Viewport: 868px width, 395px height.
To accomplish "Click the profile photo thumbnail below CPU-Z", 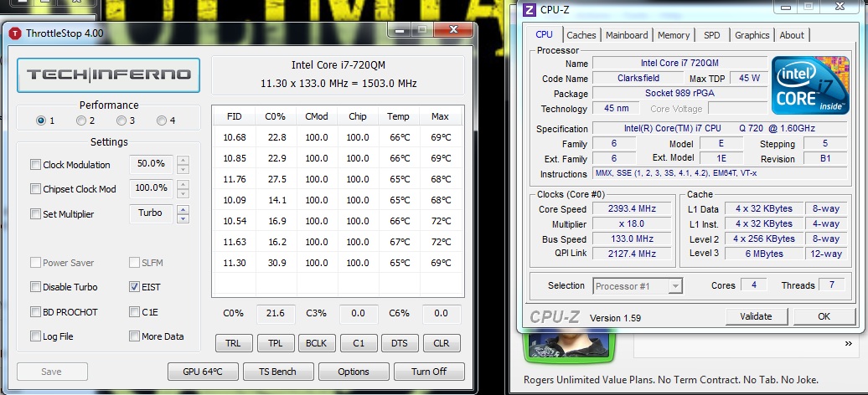I will (569, 346).
